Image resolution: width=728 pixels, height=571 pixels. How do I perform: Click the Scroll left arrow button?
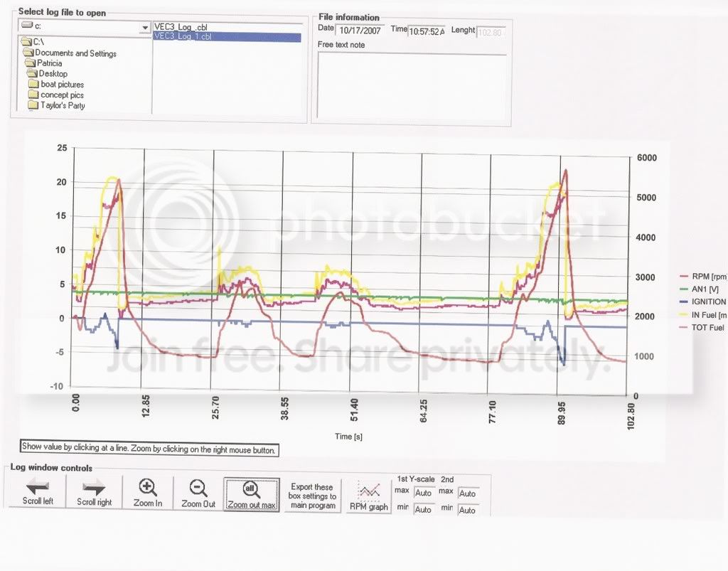(38, 493)
